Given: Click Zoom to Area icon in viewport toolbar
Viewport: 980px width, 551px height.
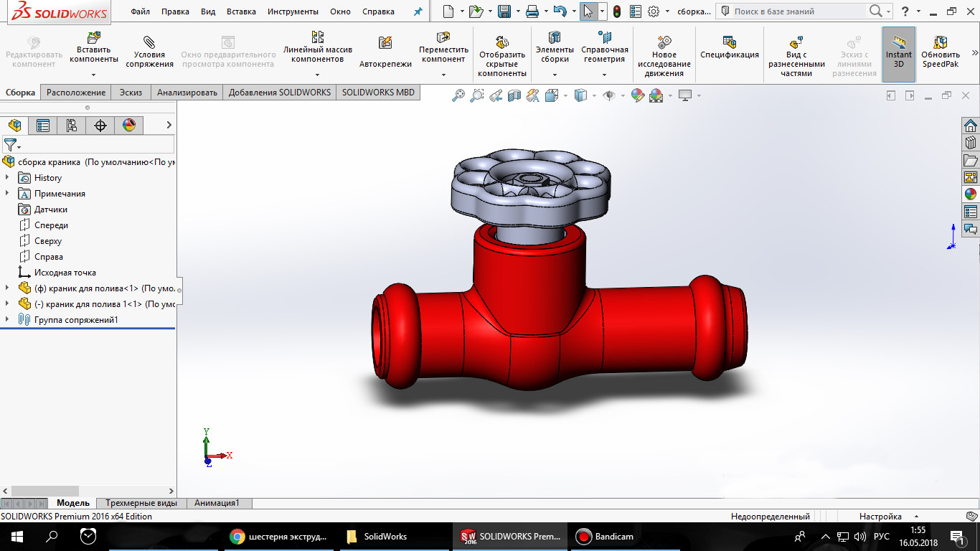Looking at the screenshot, I should (x=476, y=95).
